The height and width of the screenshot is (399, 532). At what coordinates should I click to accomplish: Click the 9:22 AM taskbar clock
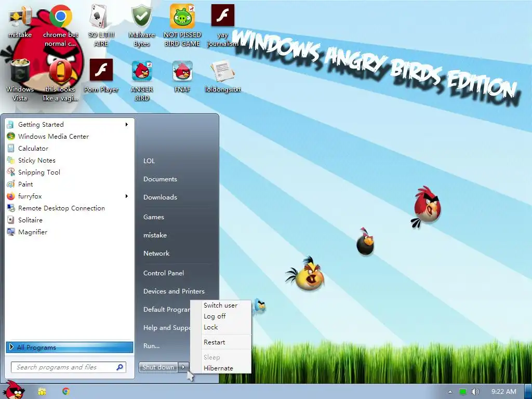(x=504, y=392)
